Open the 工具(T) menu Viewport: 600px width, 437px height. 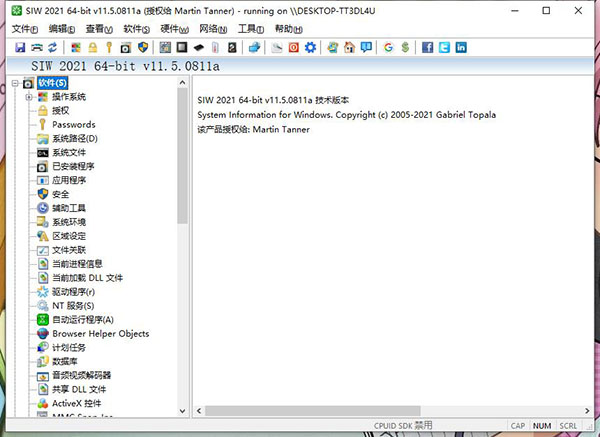(x=251, y=29)
